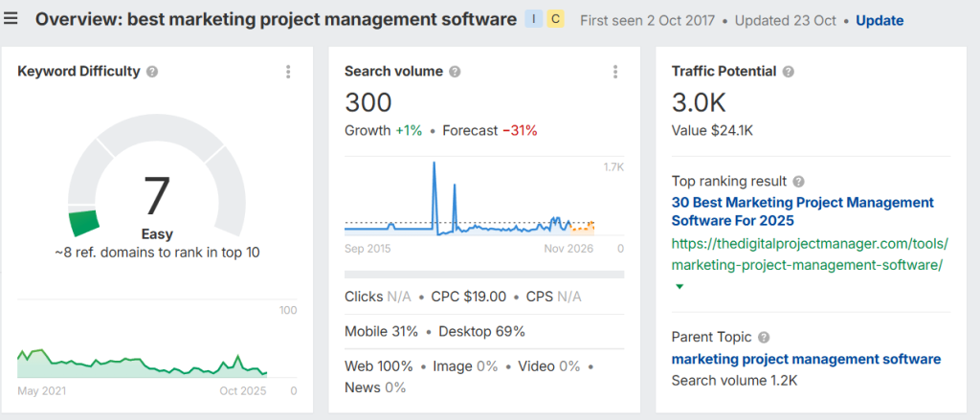Expand the green arrow under URL

pos(679,287)
